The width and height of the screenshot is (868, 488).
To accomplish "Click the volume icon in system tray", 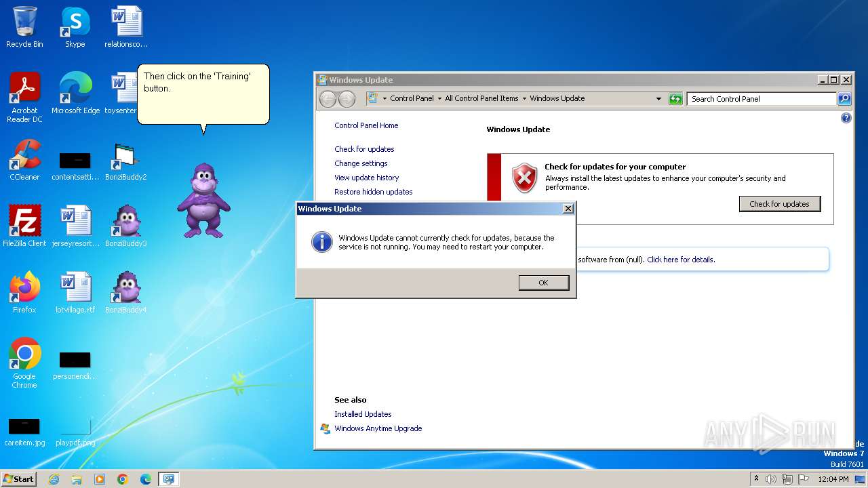I will pyautogui.click(x=771, y=479).
